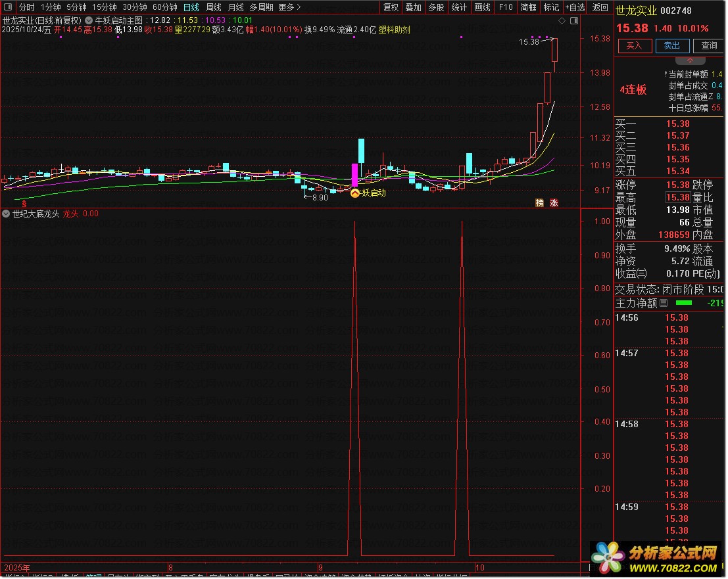The width and height of the screenshot is (728, 579).
Task: Open 牛妖启动主图 indicator dropdown arrow
Action: 88,20
